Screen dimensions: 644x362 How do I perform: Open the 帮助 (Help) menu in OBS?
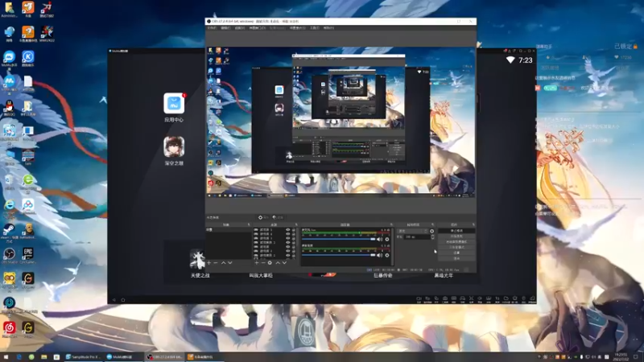328,28
